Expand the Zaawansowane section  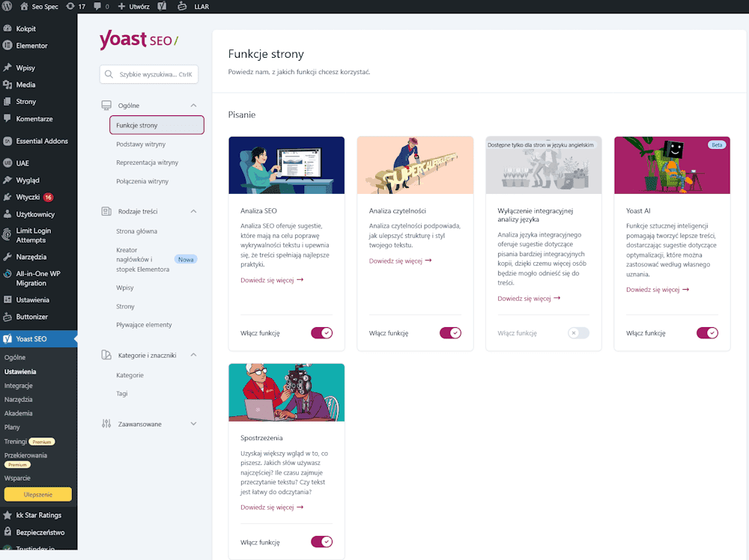[193, 424]
